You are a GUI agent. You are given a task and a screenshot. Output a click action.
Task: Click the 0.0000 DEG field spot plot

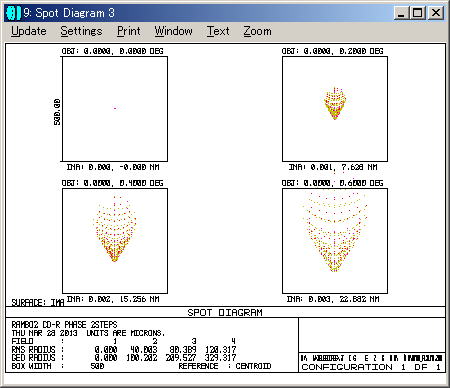115,109
